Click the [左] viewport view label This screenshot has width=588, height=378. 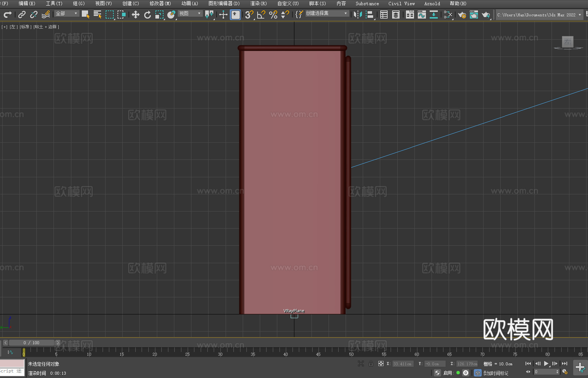click(13, 27)
